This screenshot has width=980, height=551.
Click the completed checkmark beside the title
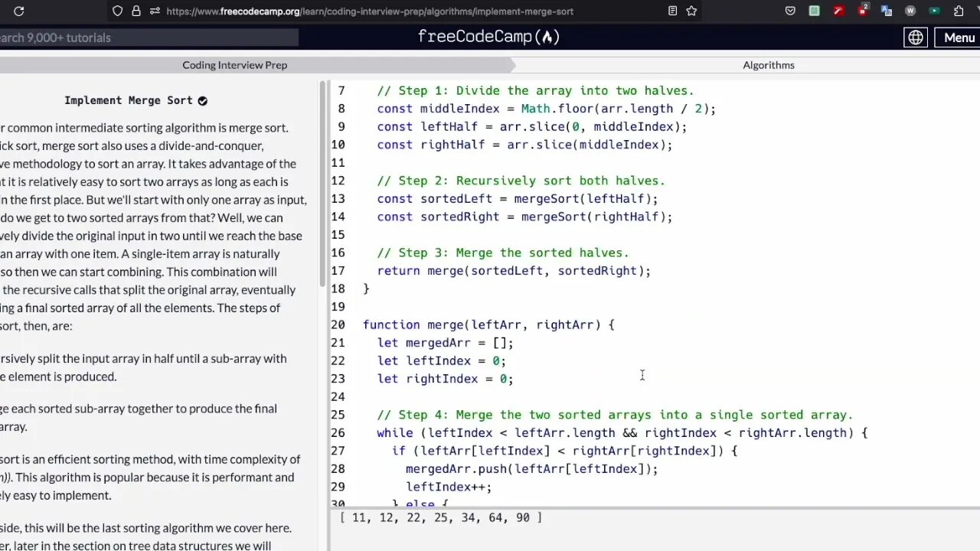202,100
